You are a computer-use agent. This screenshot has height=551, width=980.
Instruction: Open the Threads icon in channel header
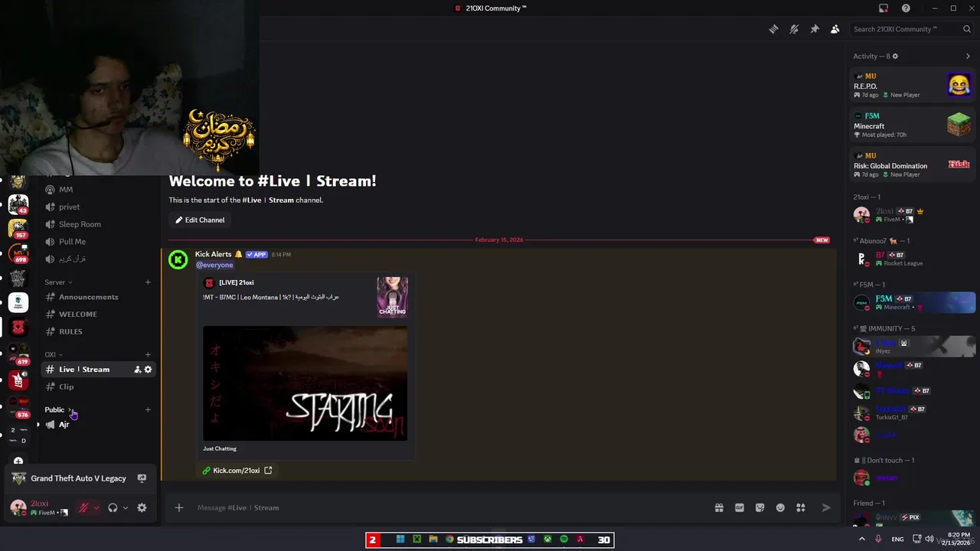coord(773,29)
